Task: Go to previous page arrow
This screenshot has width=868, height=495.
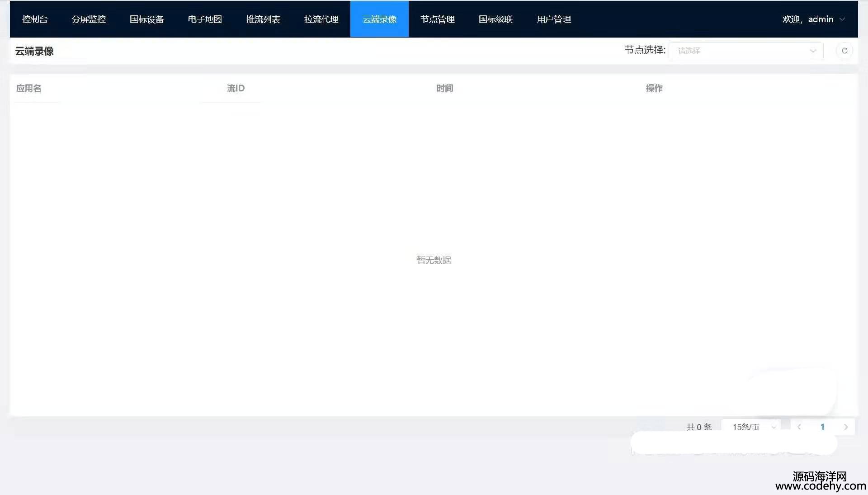Action: click(x=799, y=427)
